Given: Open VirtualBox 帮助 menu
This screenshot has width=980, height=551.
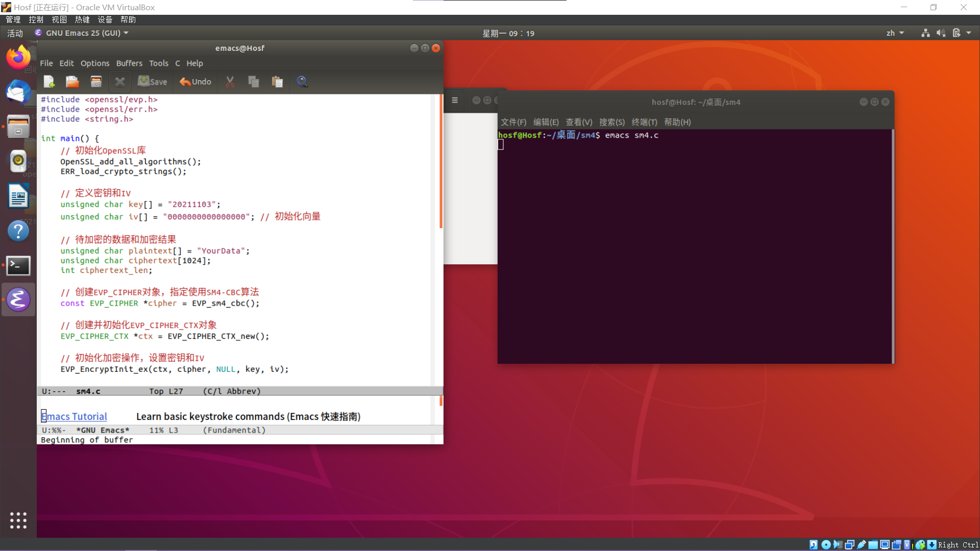Looking at the screenshot, I should [x=128, y=19].
